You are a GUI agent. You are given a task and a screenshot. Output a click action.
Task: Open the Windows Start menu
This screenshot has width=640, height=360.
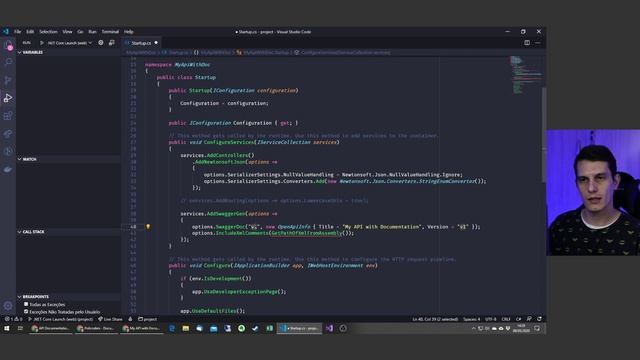point(7,328)
